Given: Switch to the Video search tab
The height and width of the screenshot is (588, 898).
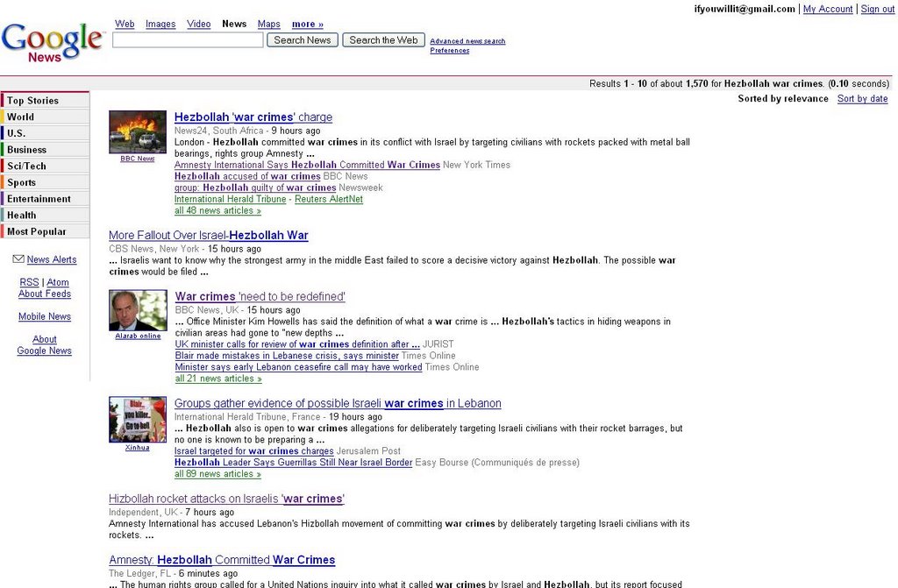Looking at the screenshot, I should [199, 24].
